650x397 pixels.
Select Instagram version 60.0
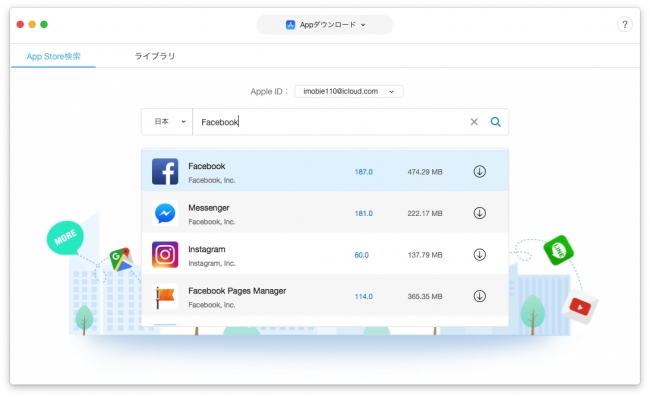point(361,255)
